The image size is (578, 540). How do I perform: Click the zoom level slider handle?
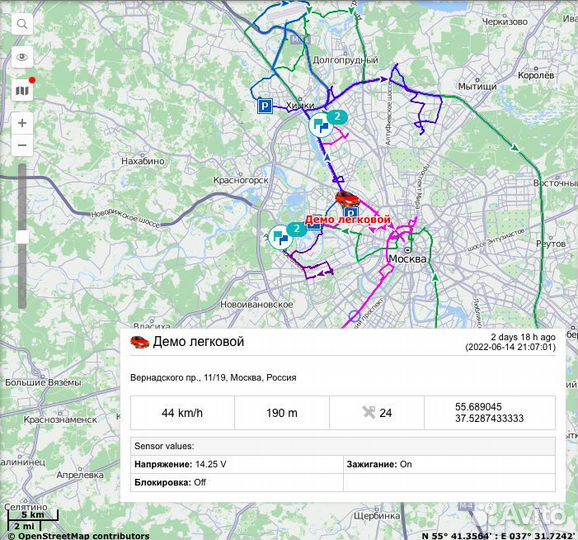click(22, 237)
